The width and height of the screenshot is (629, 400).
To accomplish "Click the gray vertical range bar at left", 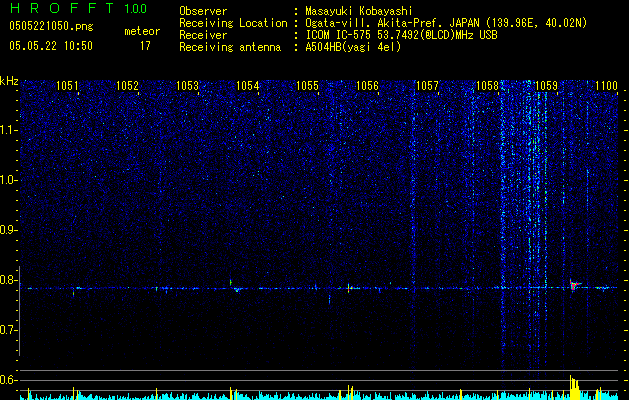I will click(19, 311).
